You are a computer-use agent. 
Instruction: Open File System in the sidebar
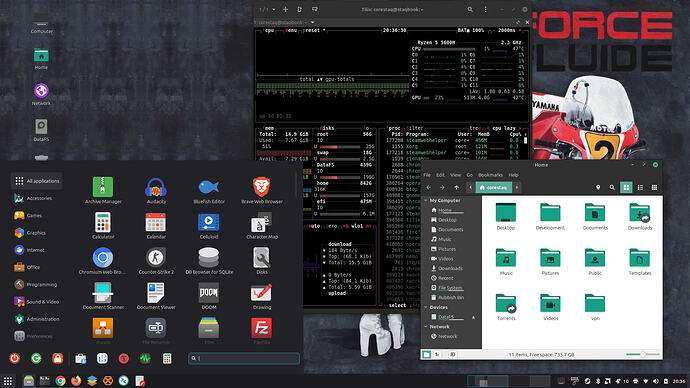click(447, 288)
